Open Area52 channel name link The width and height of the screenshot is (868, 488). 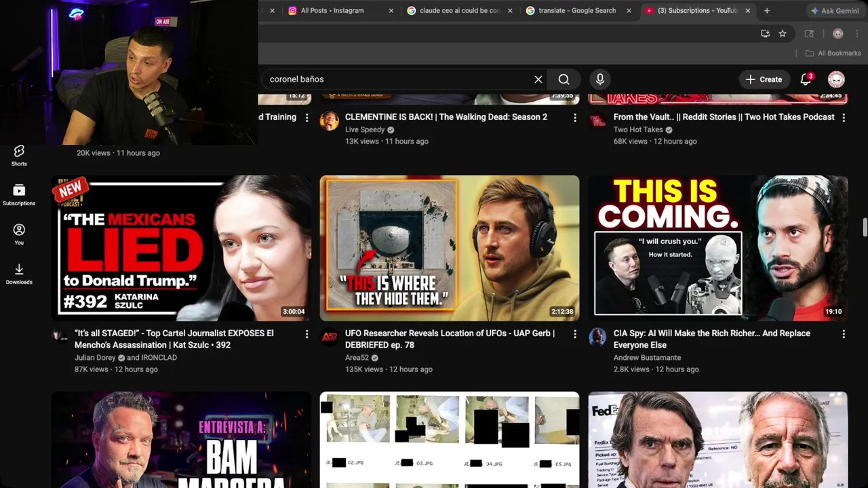point(357,358)
